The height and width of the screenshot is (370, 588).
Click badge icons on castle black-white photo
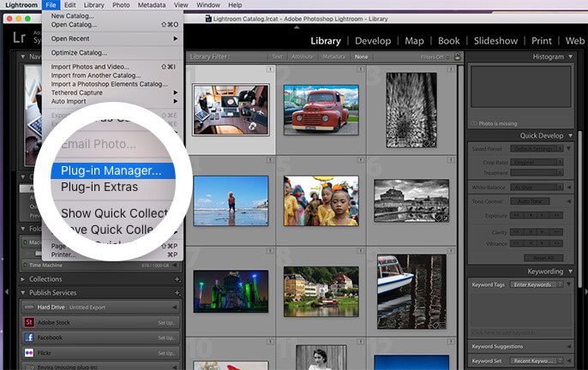pos(441,218)
